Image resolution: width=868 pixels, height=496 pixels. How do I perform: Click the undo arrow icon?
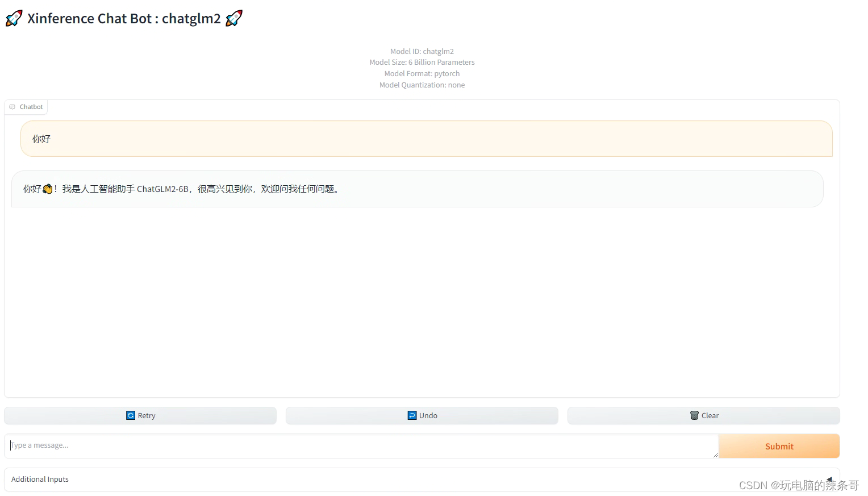coord(412,415)
